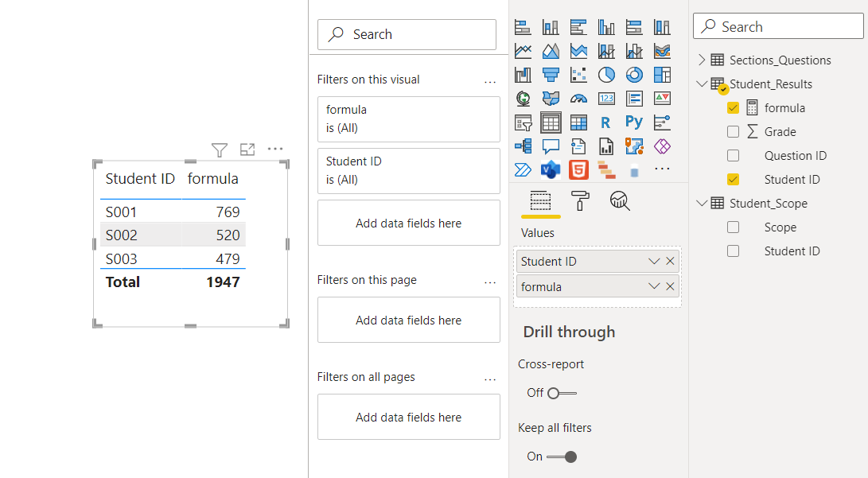Select the matrix visual
The image size is (868, 478).
(578, 122)
